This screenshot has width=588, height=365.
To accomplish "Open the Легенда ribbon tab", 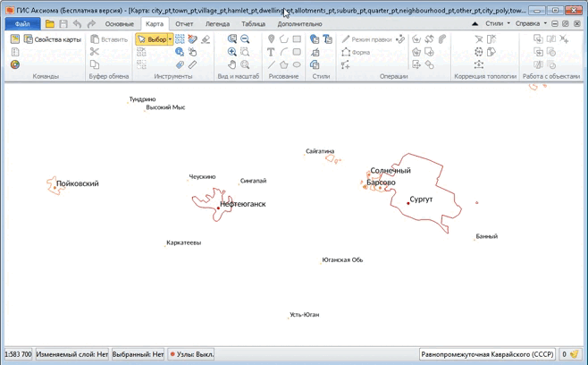I will (x=217, y=24).
